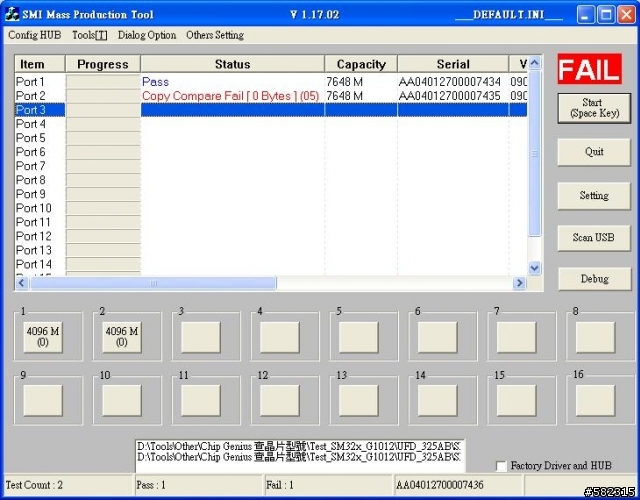The image size is (640, 500).
Task: Select the highlighted Port 3 row
Action: point(271,110)
